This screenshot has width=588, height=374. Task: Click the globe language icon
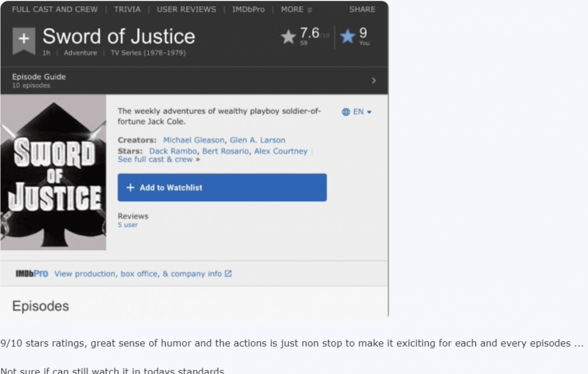[x=346, y=112]
